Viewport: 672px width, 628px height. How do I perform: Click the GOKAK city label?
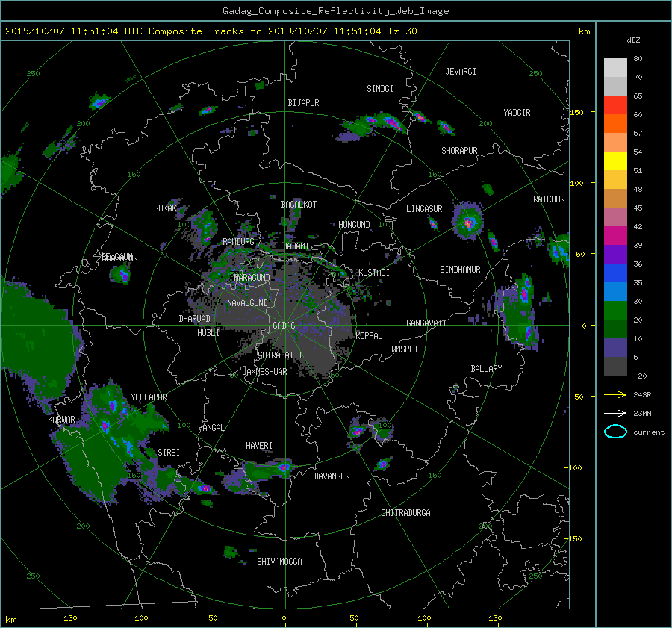pos(165,208)
